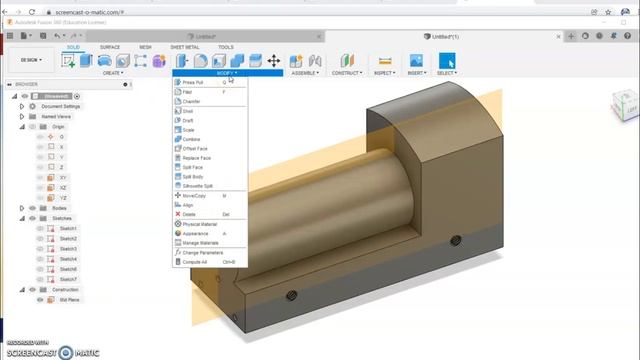Choose Scale from Modify menu
The image size is (640, 360).
(210, 130)
